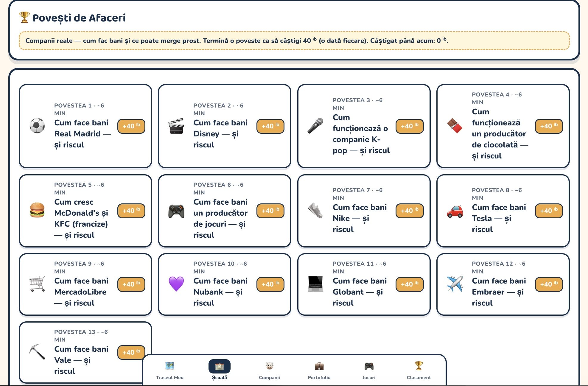Click the pickaxe icon for Vale story
This screenshot has width=588, height=386.
tap(37, 352)
